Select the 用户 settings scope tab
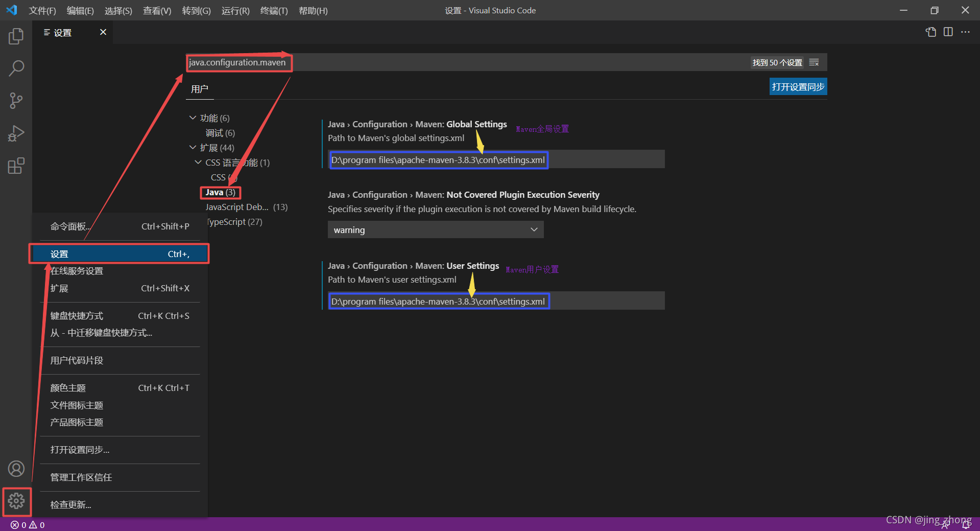 [200, 89]
